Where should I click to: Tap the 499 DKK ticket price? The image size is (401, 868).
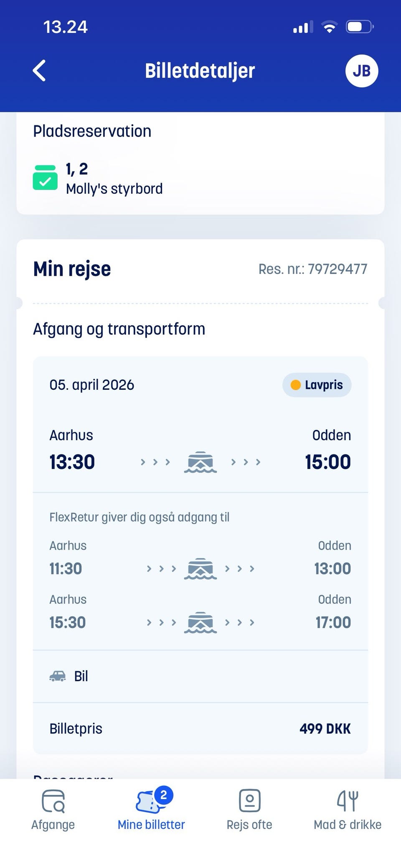(x=325, y=728)
